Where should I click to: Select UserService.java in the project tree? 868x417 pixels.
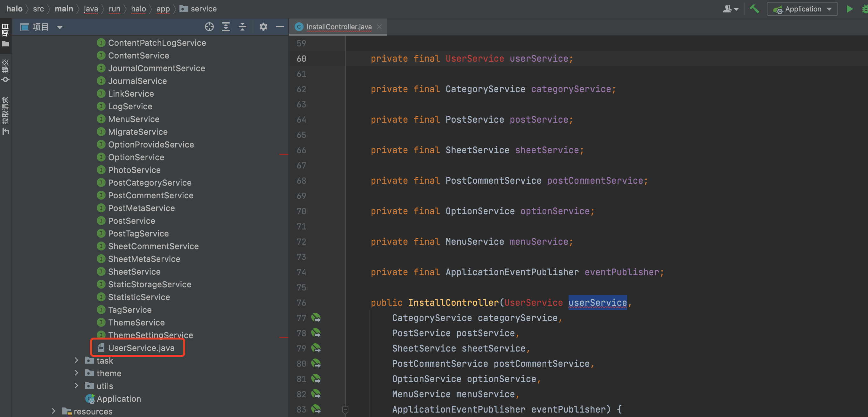tap(141, 348)
